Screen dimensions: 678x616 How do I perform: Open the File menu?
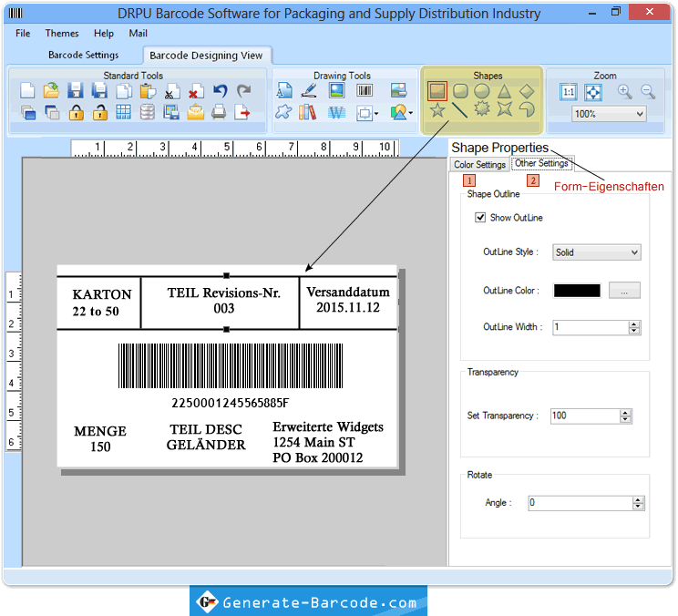pyautogui.click(x=23, y=34)
